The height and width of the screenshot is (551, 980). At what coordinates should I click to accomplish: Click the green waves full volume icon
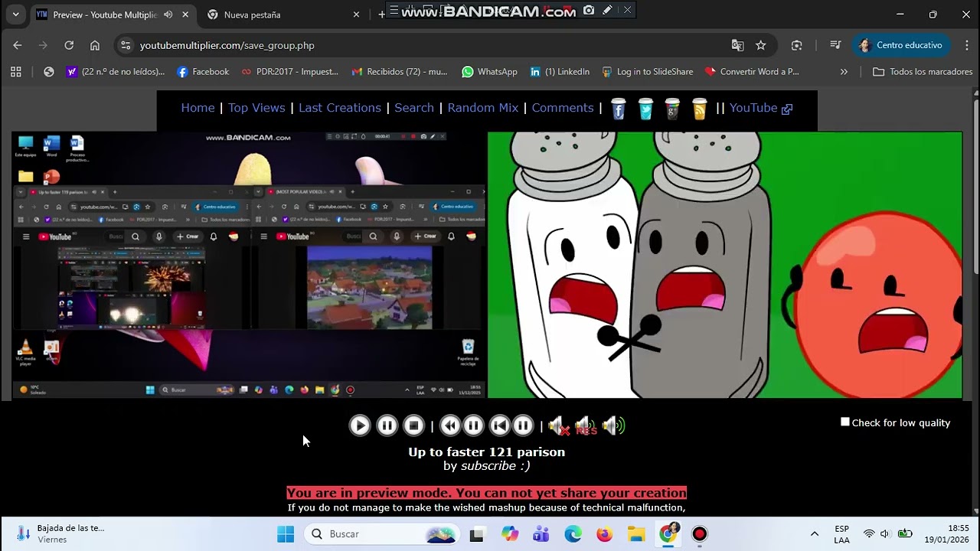coord(613,425)
